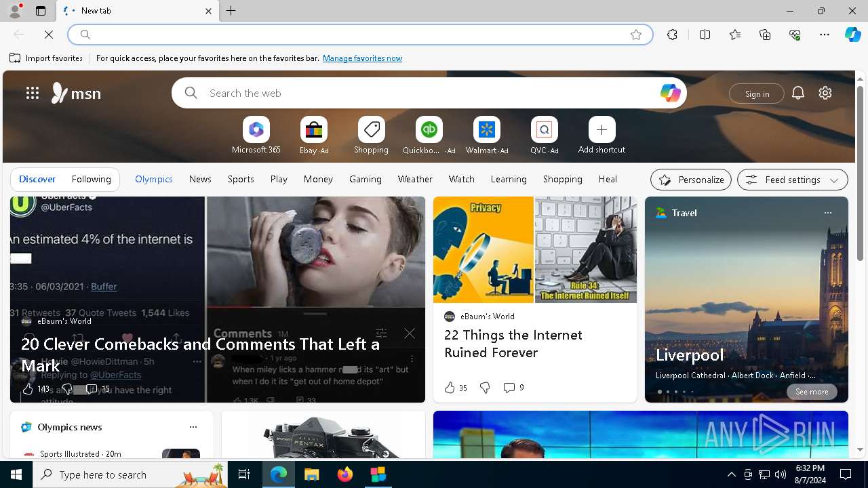This screenshot has height=488, width=868.
Task: Click the Search the web field
Action: click(429, 93)
